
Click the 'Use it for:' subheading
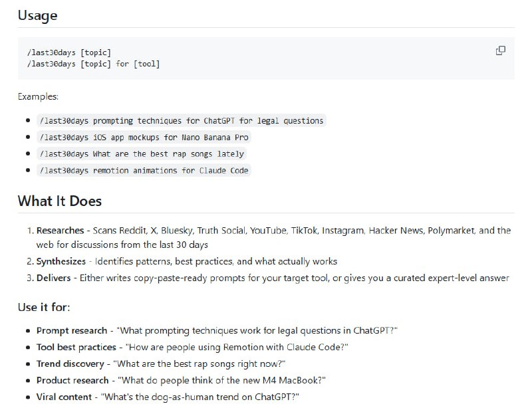(44, 307)
